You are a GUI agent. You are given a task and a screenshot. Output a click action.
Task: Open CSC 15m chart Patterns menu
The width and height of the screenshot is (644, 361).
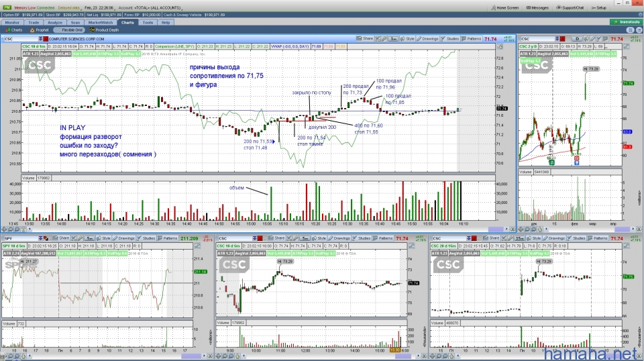(x=598, y=238)
